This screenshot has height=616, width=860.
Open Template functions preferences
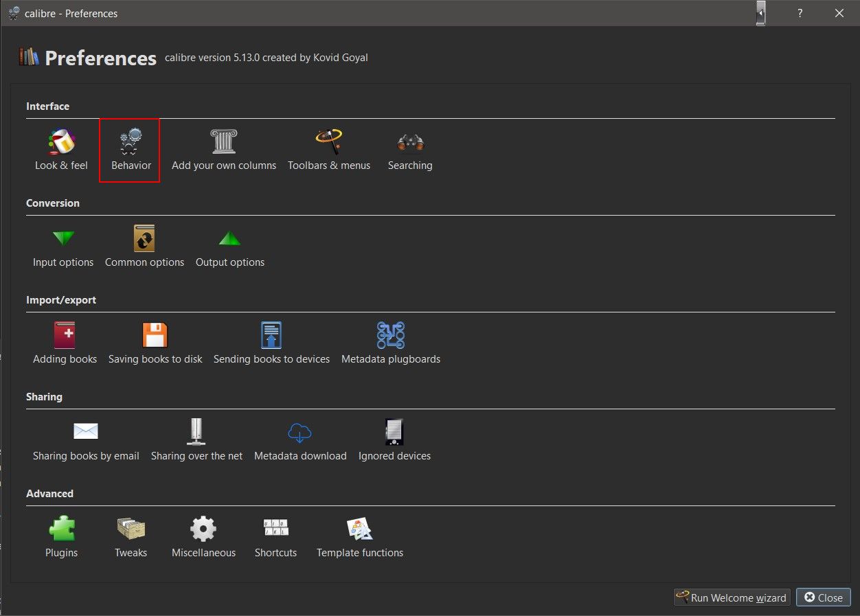(360, 538)
